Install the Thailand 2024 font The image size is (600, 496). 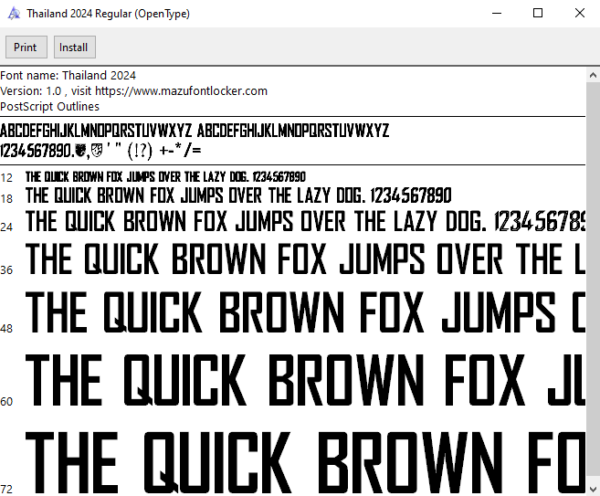point(75,47)
